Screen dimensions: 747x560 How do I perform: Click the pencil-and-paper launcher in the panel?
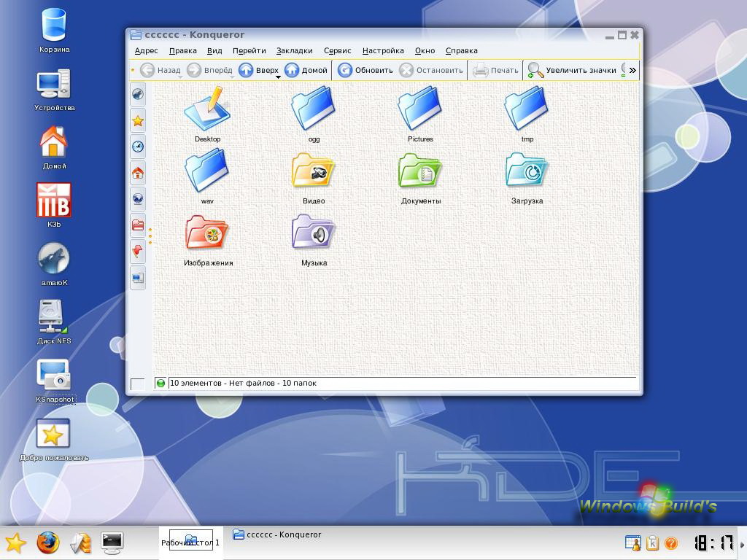pyautogui.click(x=80, y=542)
